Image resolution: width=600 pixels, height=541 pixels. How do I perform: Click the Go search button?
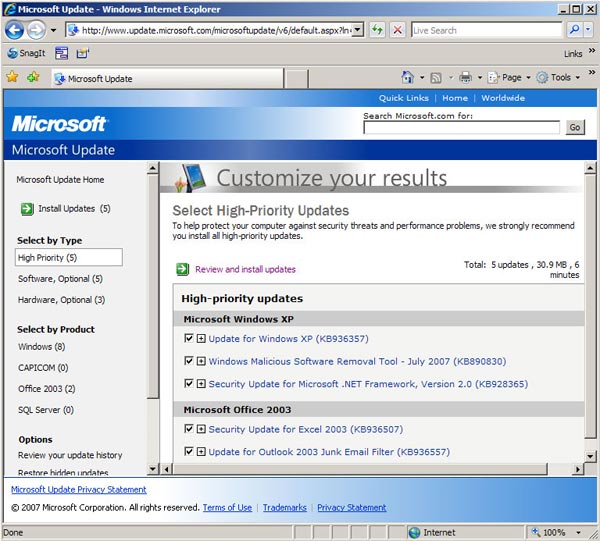[575, 127]
